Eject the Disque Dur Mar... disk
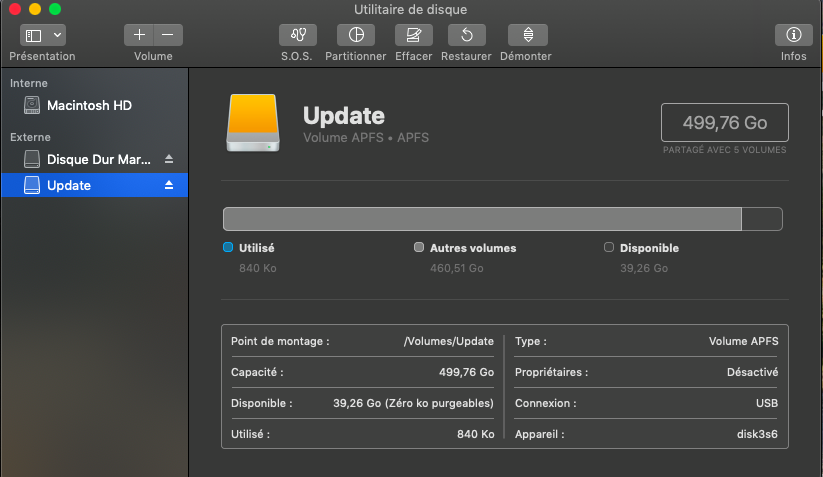The image size is (823, 477). 169,159
